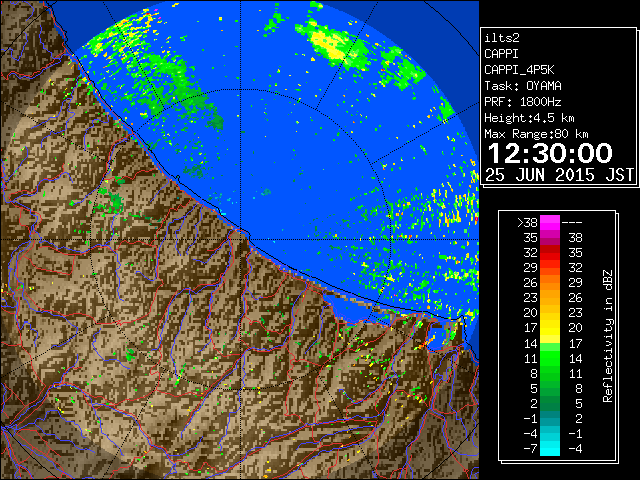The width and height of the screenshot is (640, 480).
Task: Pick the cyan swatch beside '-7'
Action: [550, 448]
